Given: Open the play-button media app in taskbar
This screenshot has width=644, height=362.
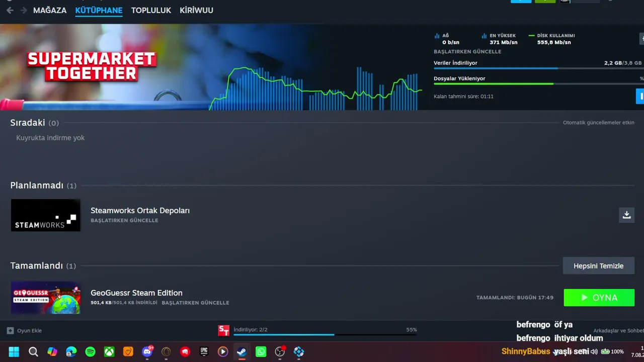Looking at the screenshot, I should 223,352.
